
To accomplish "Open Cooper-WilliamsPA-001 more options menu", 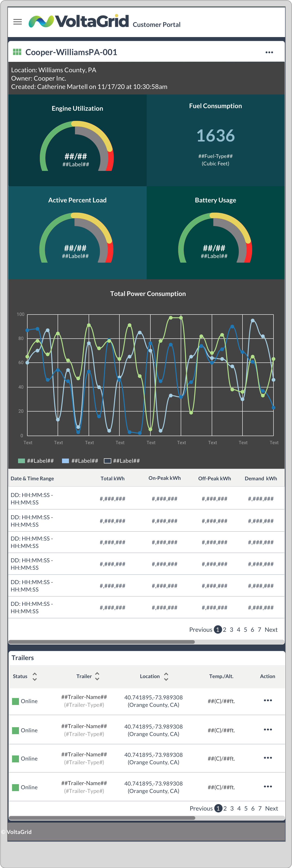I will [269, 53].
